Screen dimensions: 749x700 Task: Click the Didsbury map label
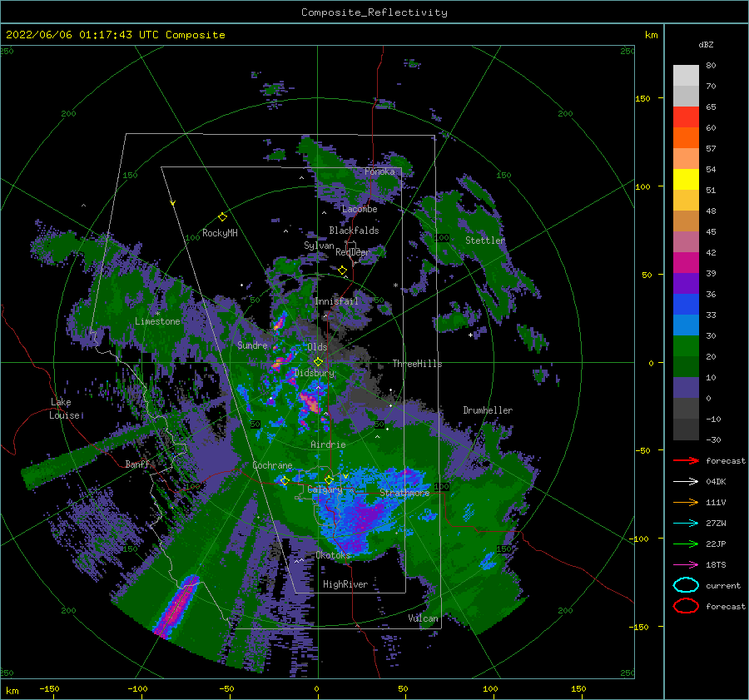point(315,373)
